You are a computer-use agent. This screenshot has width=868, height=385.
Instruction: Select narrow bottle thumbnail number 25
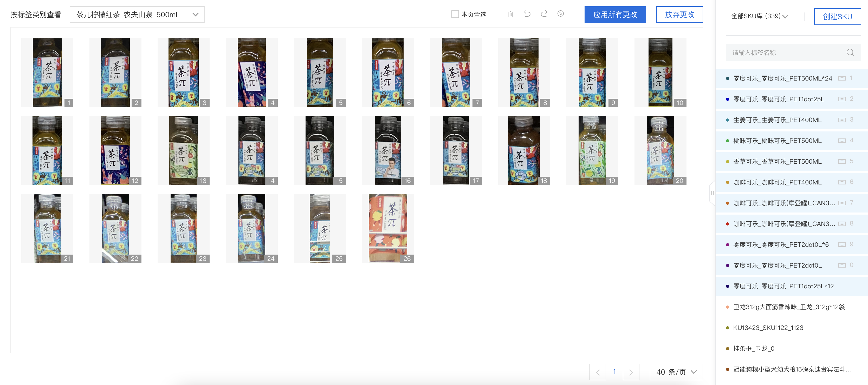coord(319,228)
